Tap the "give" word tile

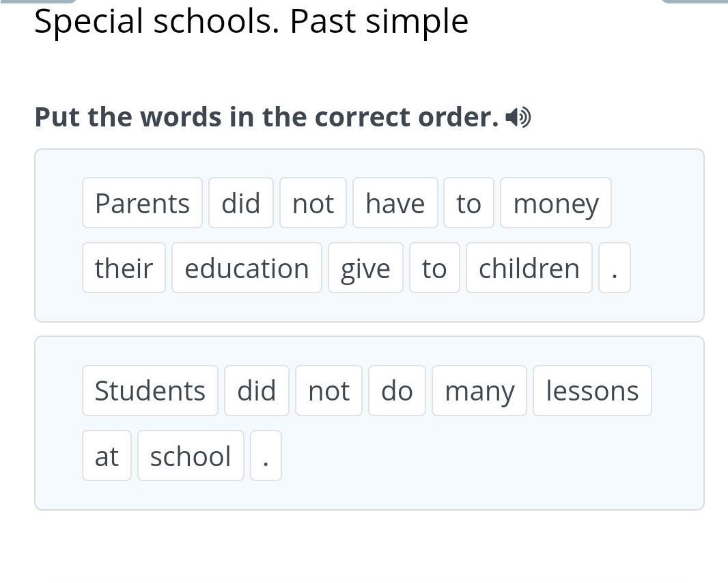coord(365,268)
